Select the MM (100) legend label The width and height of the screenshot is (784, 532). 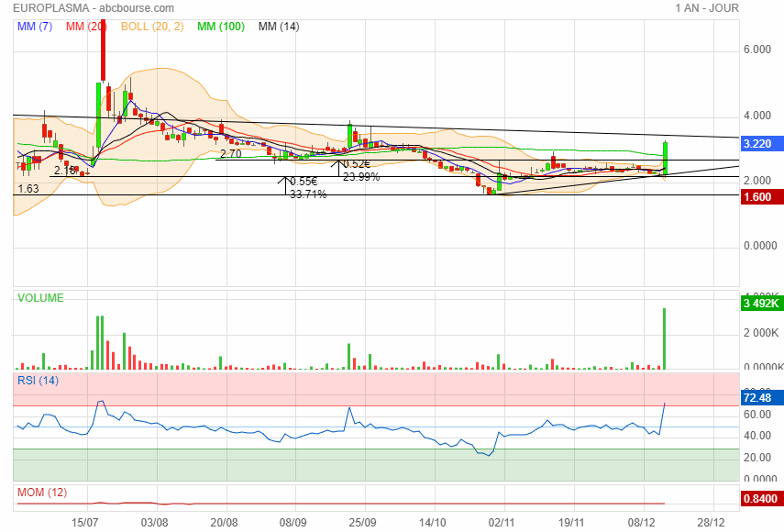[221, 27]
